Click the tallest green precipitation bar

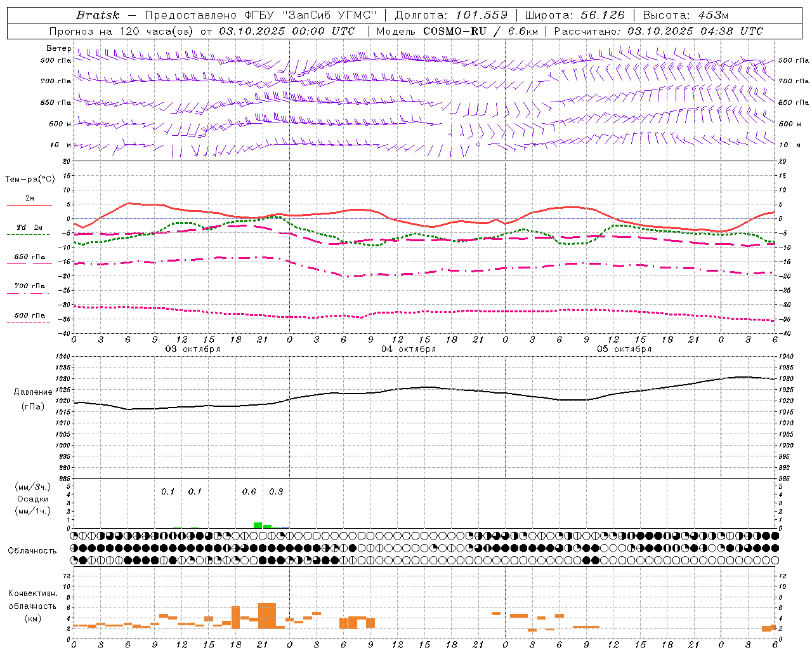click(258, 526)
